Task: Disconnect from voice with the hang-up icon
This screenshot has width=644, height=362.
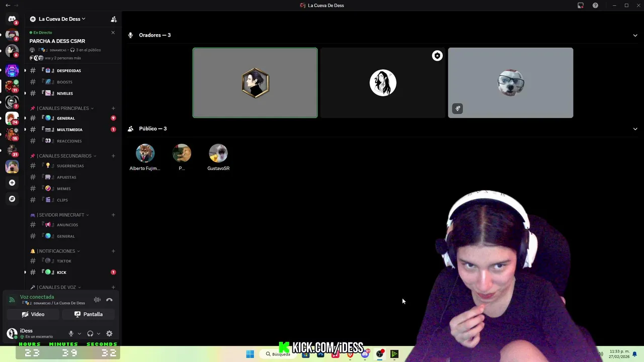Action: tap(109, 300)
